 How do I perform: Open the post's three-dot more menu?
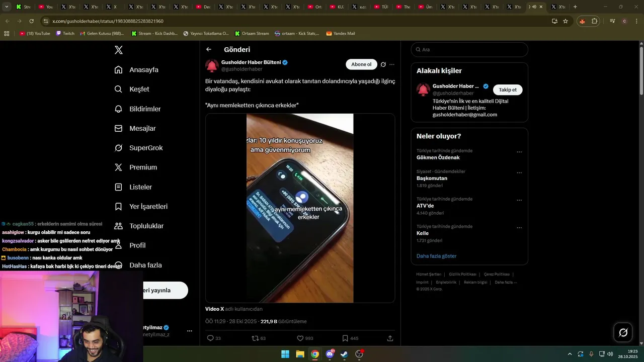pos(392,64)
